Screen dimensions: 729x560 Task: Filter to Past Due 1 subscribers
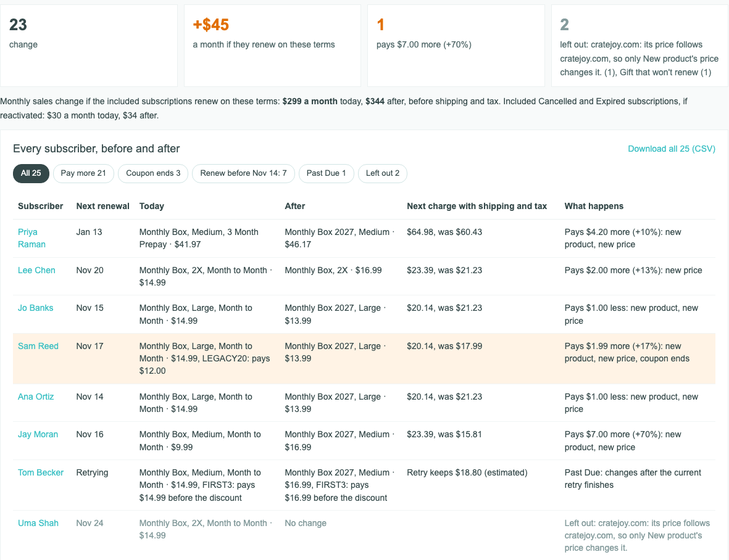pyautogui.click(x=326, y=173)
